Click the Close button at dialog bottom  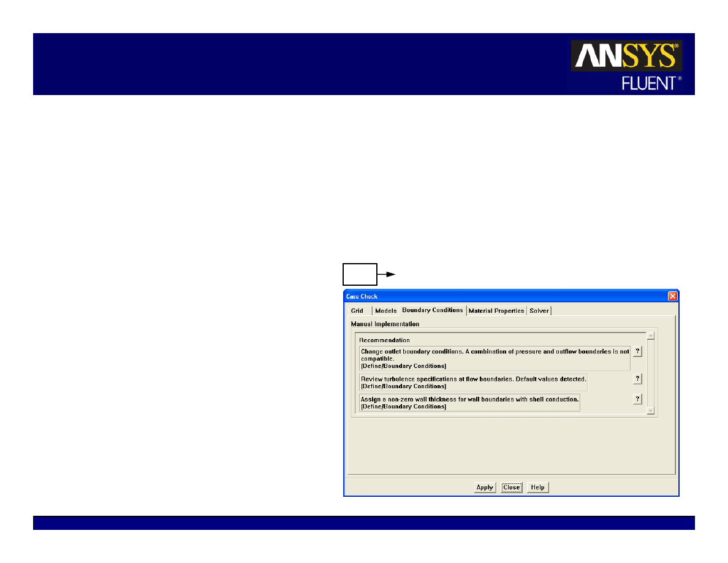pyautogui.click(x=511, y=488)
